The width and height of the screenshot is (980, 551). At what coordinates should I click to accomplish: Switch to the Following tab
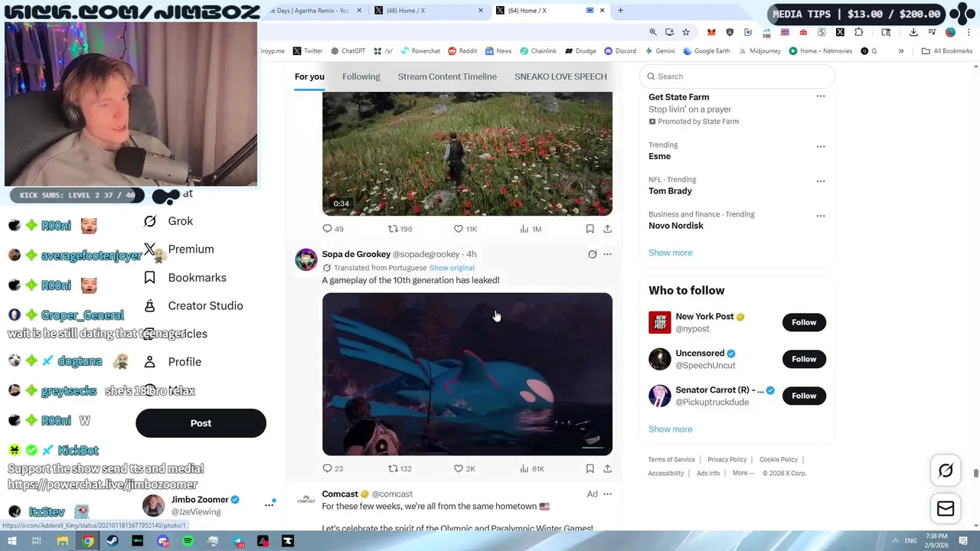point(361,77)
